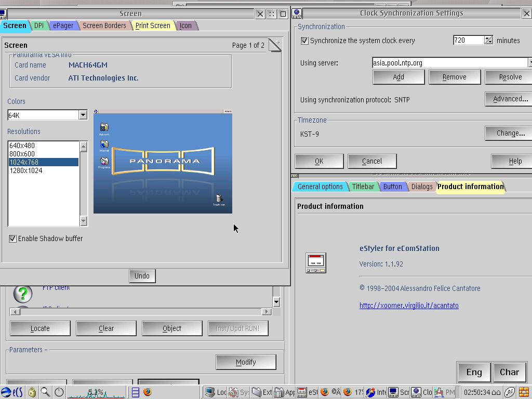Viewport: 532px width, 399px height.
Task: Click the Panorama desktop preview thumbnail
Action: pos(163,162)
